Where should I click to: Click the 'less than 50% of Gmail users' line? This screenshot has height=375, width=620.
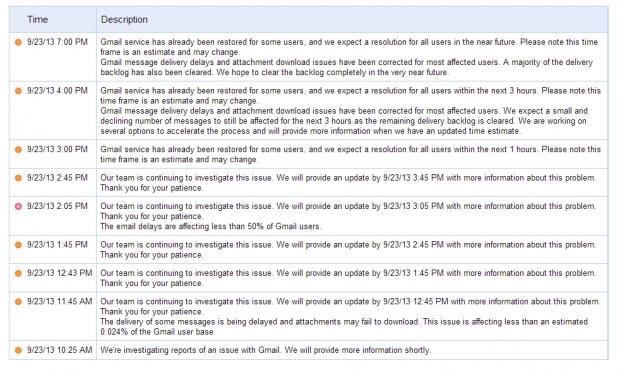[211, 226]
